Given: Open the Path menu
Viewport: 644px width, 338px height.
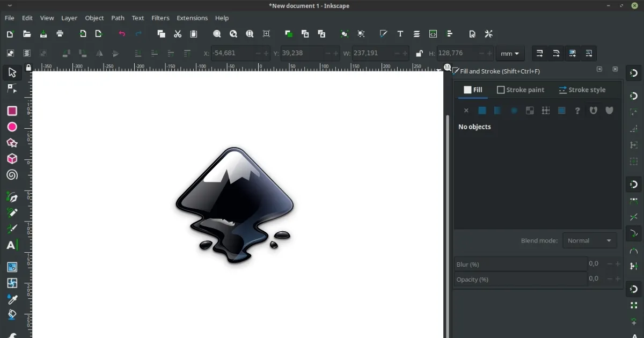Looking at the screenshot, I should 118,18.
